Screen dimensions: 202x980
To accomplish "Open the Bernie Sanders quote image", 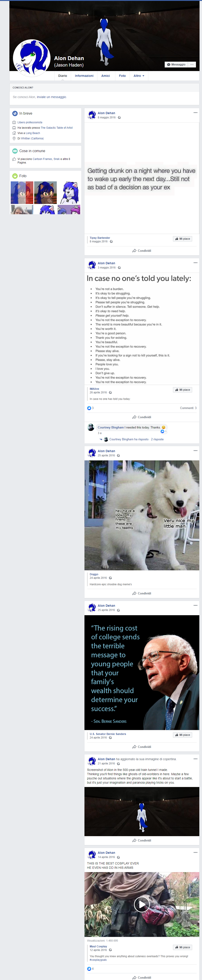I will [x=142, y=673].
